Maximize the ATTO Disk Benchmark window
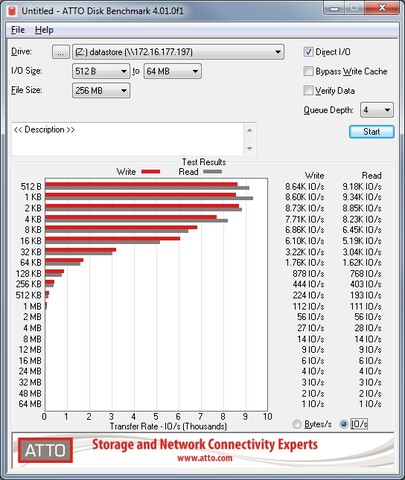The height and width of the screenshot is (480, 405). 354,8
